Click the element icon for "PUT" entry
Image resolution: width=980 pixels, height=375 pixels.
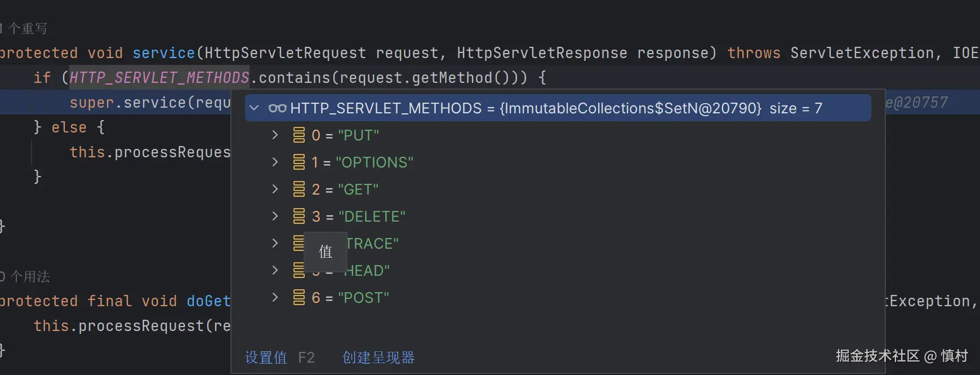tap(299, 135)
